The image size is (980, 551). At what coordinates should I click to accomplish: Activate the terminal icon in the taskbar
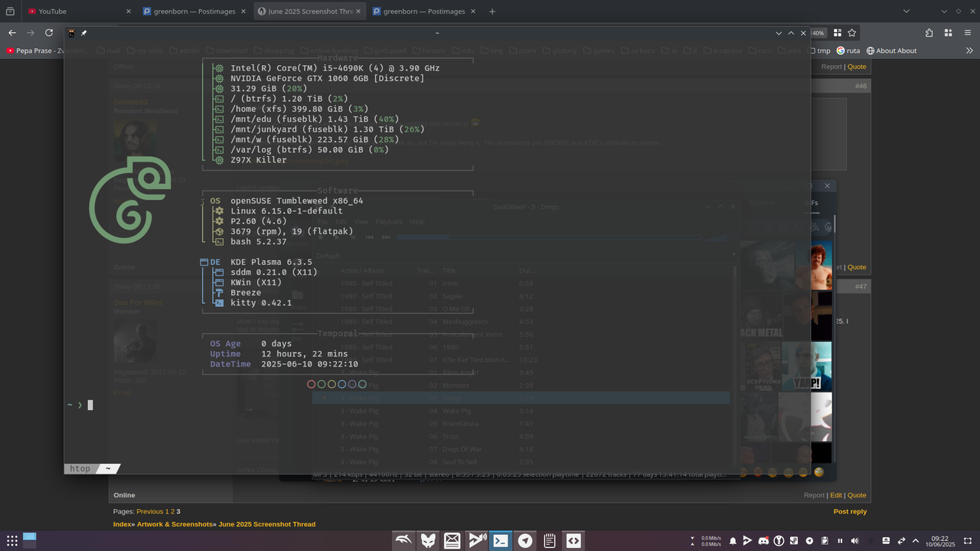click(x=501, y=541)
